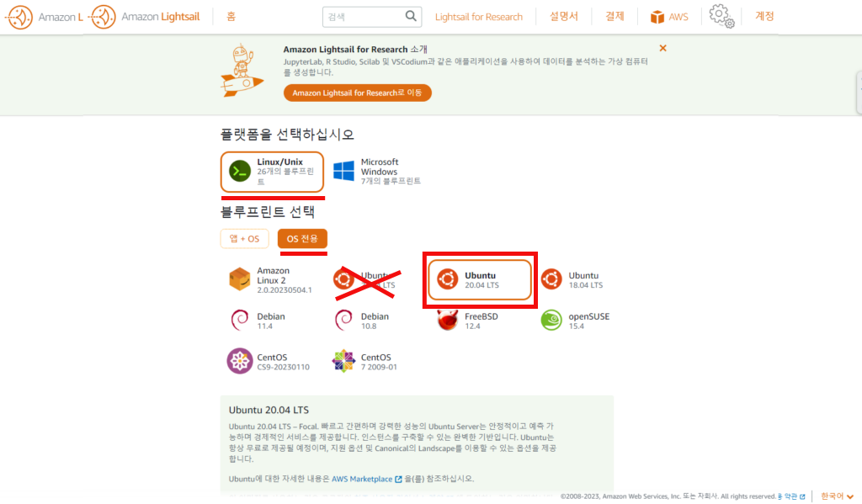Dismiss the Lightsail for Research banner

pos(663,48)
